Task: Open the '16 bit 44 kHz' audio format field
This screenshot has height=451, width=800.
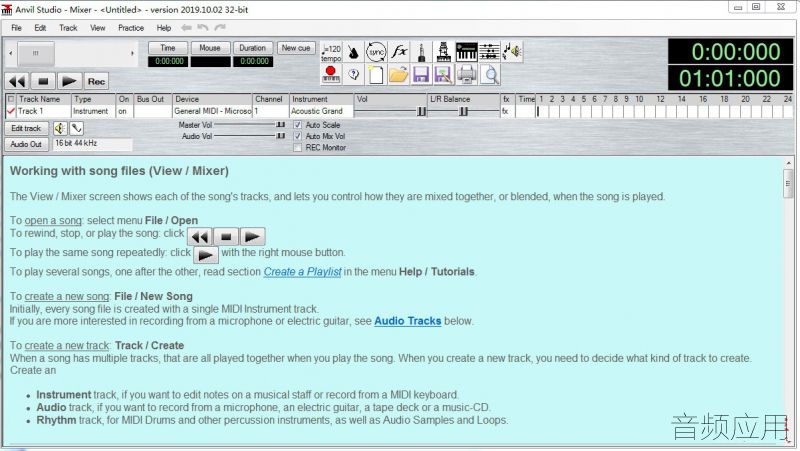Action: point(92,144)
